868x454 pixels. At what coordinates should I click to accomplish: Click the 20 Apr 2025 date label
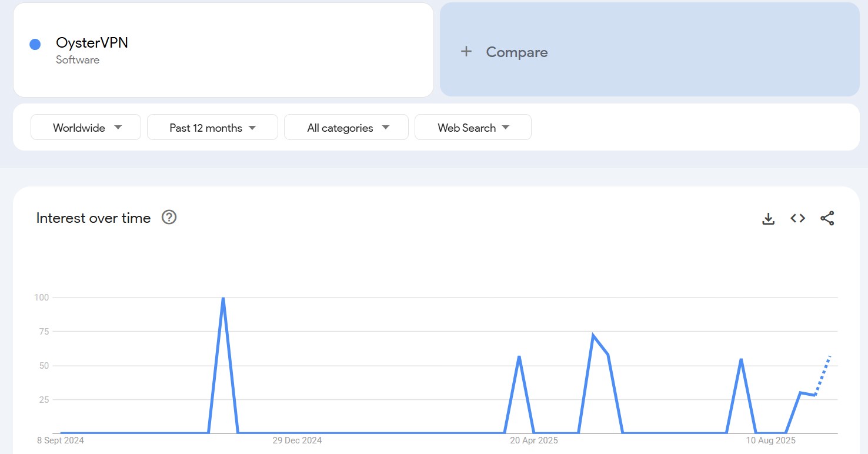pos(534,440)
